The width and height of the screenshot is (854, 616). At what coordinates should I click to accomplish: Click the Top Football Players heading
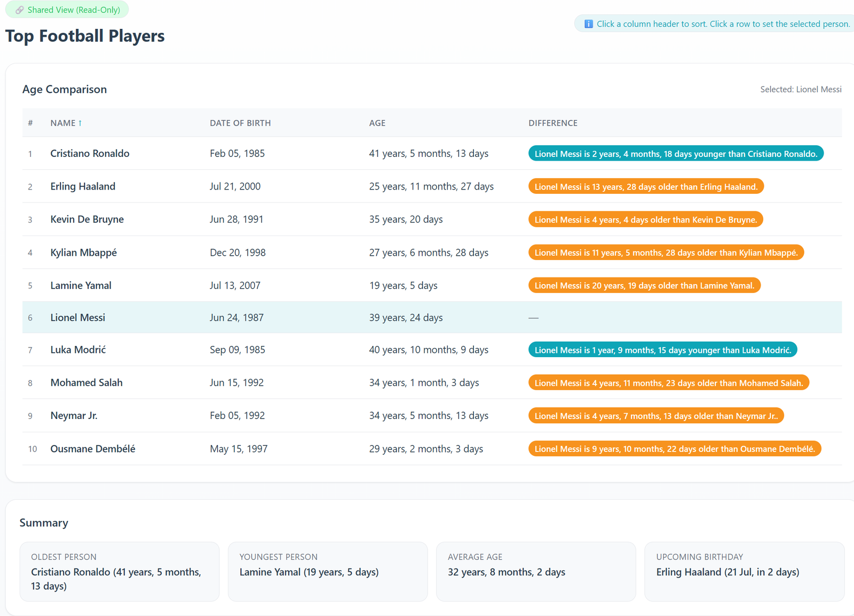pyautogui.click(x=85, y=36)
